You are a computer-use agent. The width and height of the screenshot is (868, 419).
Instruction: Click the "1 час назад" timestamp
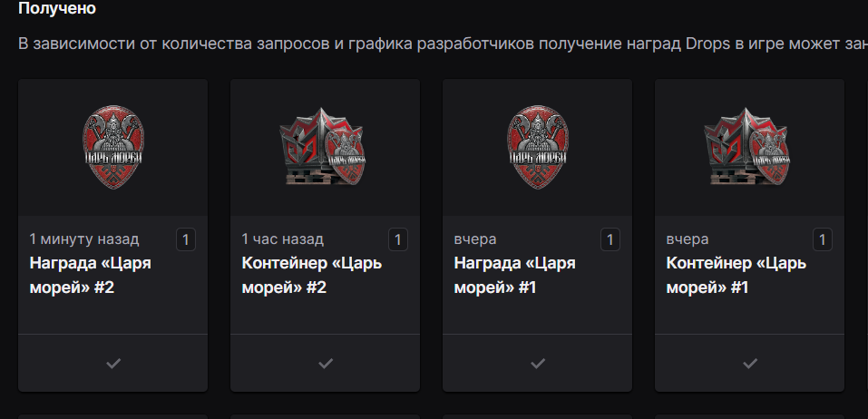coord(282,239)
